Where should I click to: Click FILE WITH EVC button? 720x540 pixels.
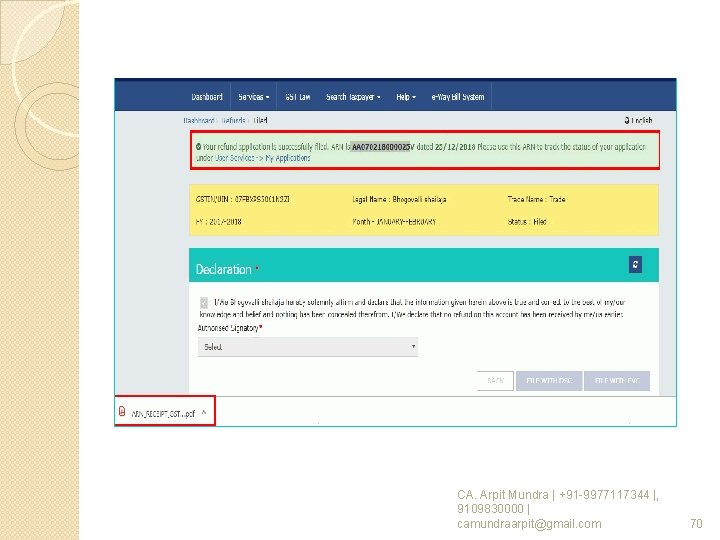(x=617, y=381)
